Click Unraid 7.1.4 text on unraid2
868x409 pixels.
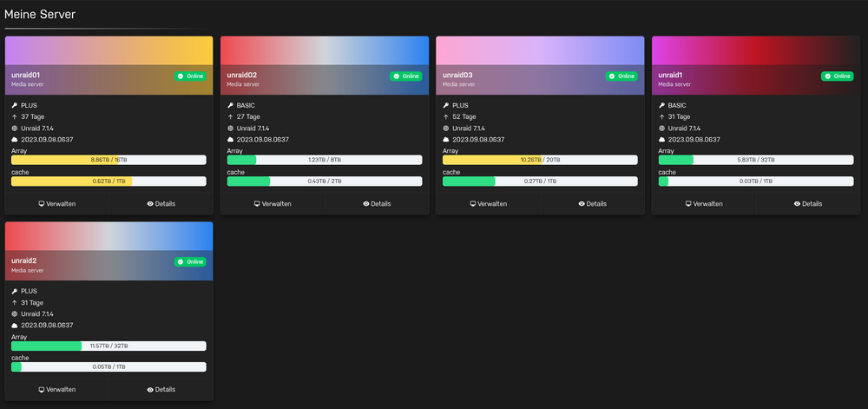37,313
